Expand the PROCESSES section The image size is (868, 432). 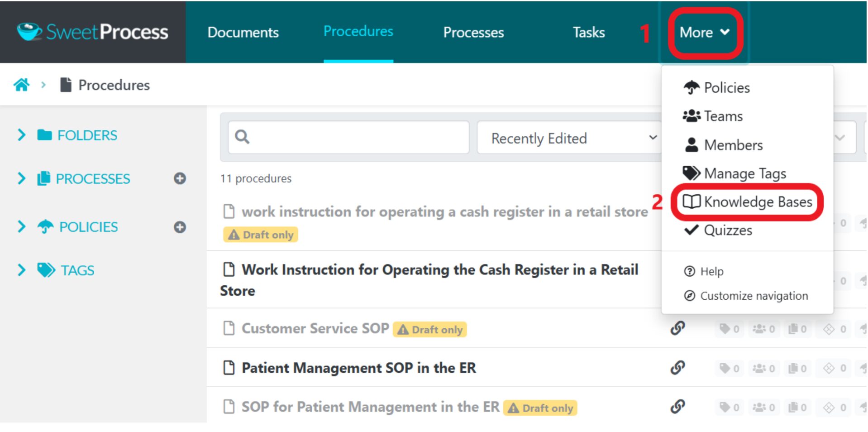click(x=21, y=178)
